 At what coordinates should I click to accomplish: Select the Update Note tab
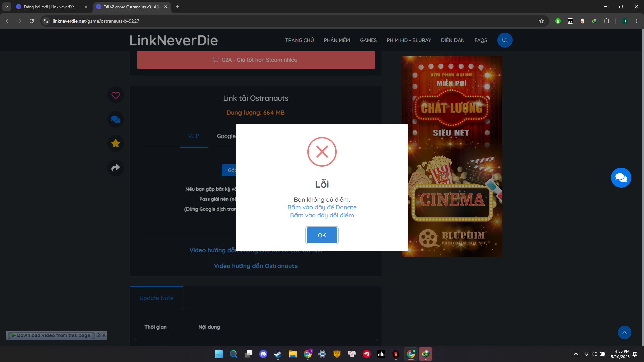click(x=156, y=298)
